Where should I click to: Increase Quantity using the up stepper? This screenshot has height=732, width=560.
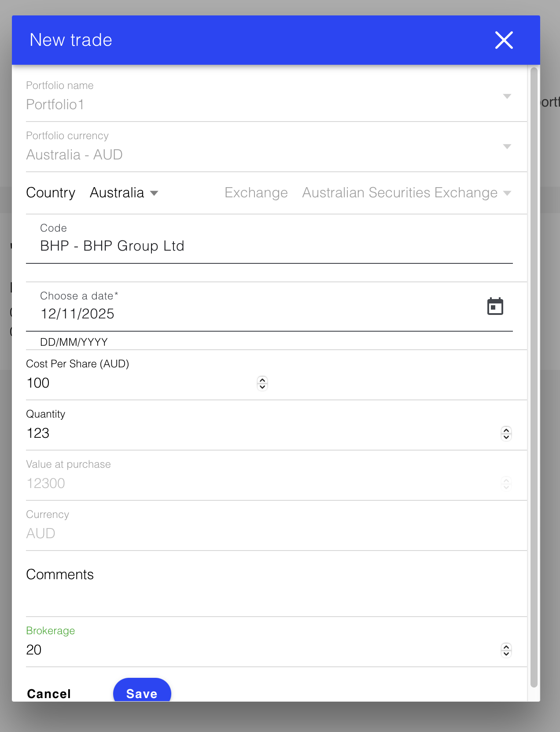tap(506, 430)
